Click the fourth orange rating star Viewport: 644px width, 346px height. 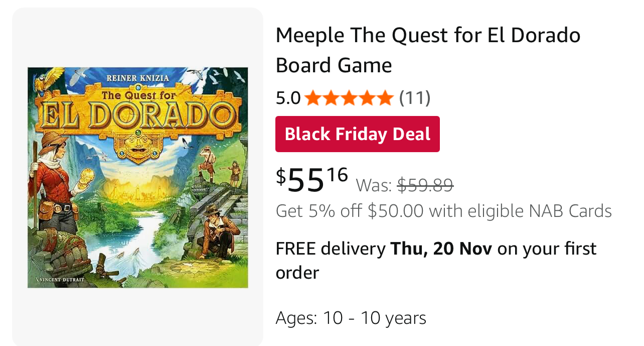(367, 98)
